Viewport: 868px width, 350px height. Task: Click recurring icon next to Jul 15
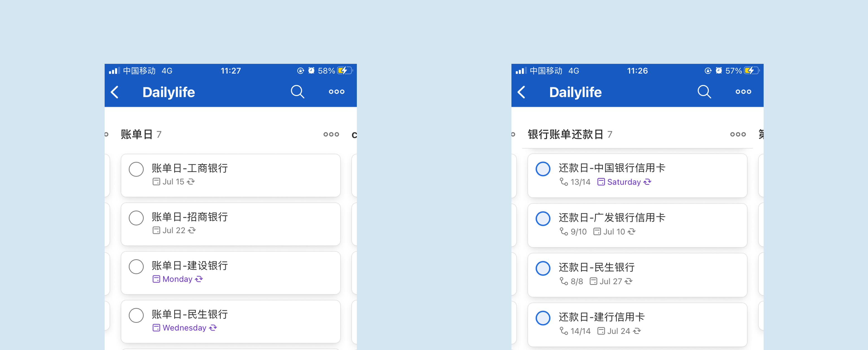[191, 182]
